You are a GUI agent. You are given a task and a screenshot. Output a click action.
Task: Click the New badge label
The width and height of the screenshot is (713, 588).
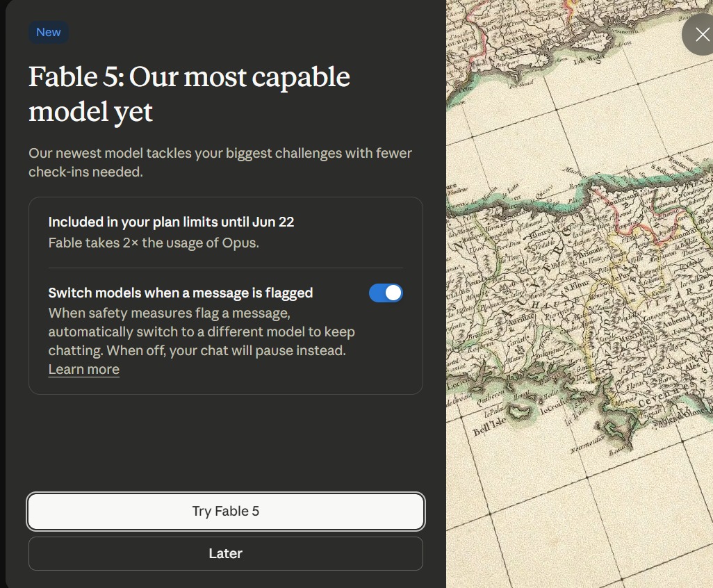(48, 32)
